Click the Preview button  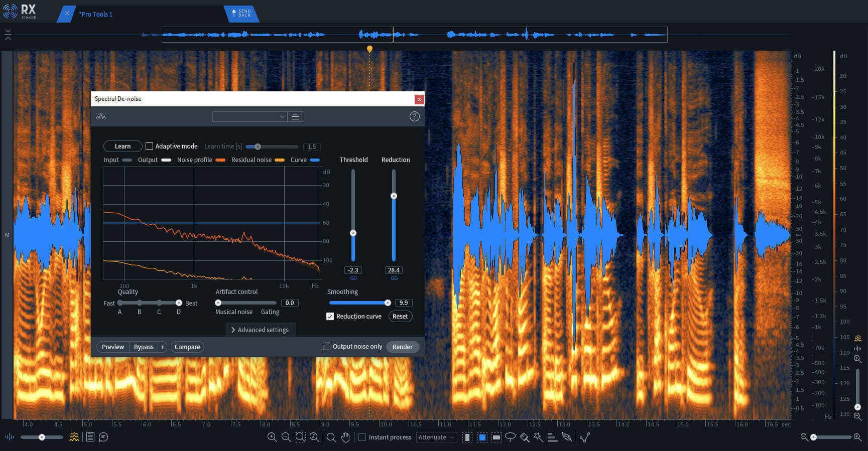[x=113, y=347]
